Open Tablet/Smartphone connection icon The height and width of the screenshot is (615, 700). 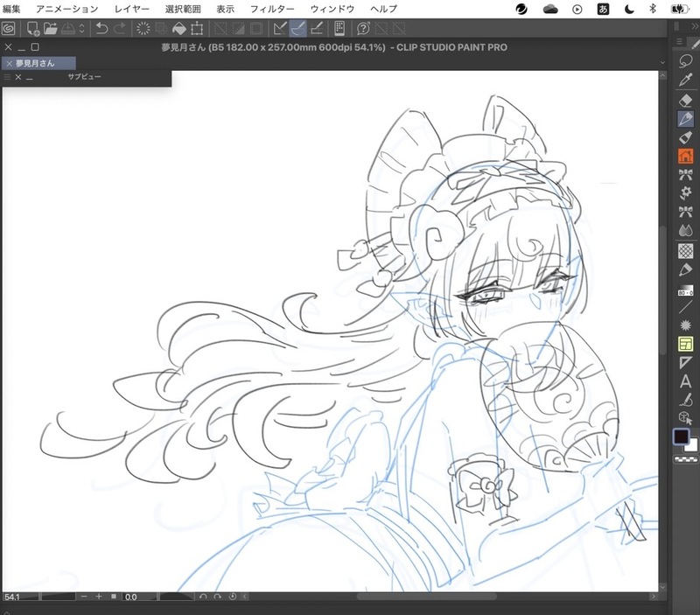pos(339,29)
